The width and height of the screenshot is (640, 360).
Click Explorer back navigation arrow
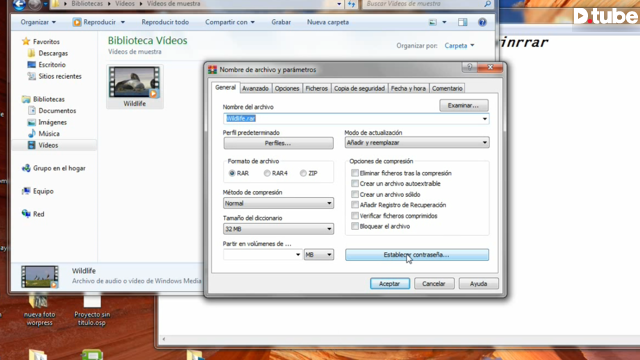coord(19,4)
